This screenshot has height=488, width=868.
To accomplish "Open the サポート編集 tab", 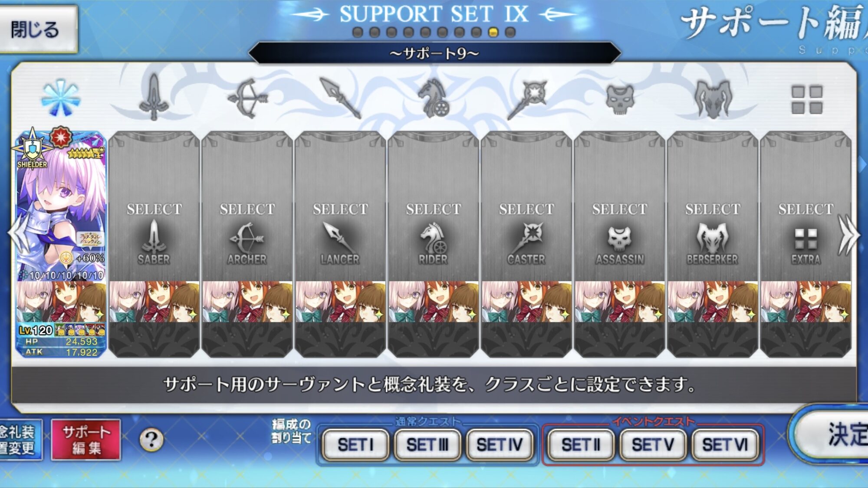I will (x=86, y=440).
